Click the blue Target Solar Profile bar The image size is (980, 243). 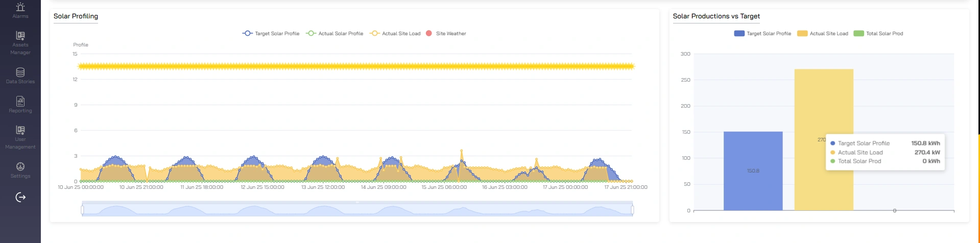(753, 171)
